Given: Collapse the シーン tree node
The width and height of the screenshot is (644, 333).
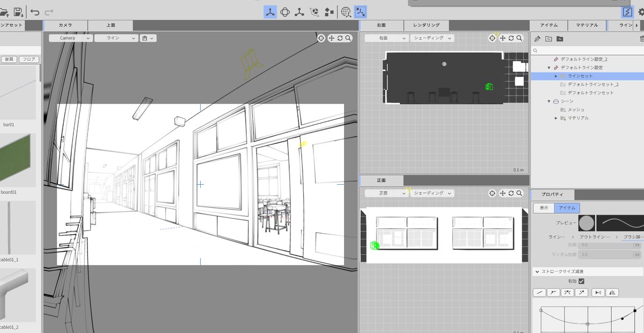Looking at the screenshot, I should (x=548, y=101).
